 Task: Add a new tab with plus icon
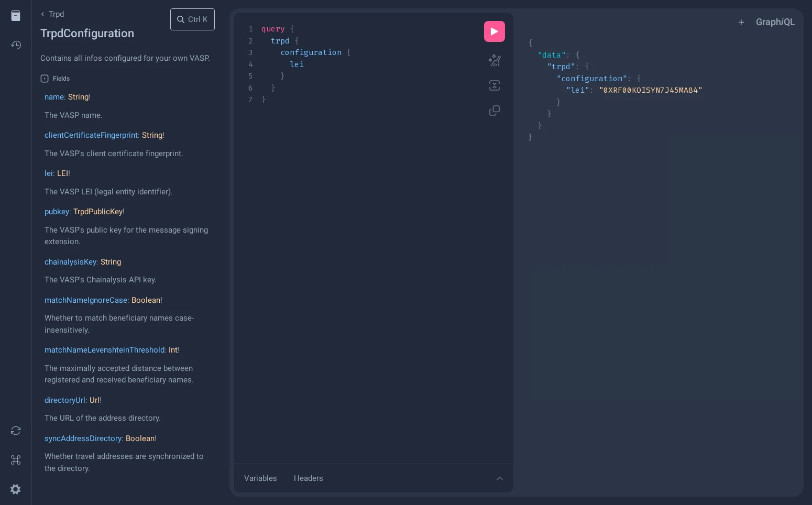[x=741, y=22]
